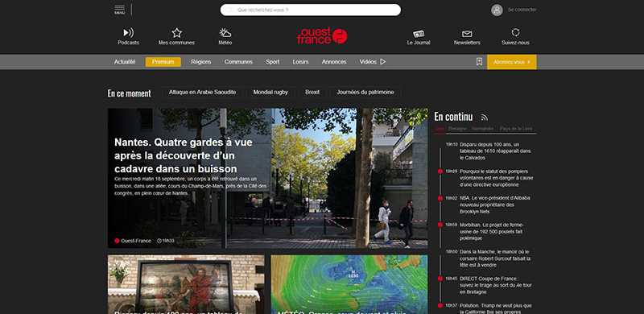Image resolution: width=644 pixels, height=314 pixels.
Task: Select the Actualité menu item
Action: pyautogui.click(x=125, y=62)
